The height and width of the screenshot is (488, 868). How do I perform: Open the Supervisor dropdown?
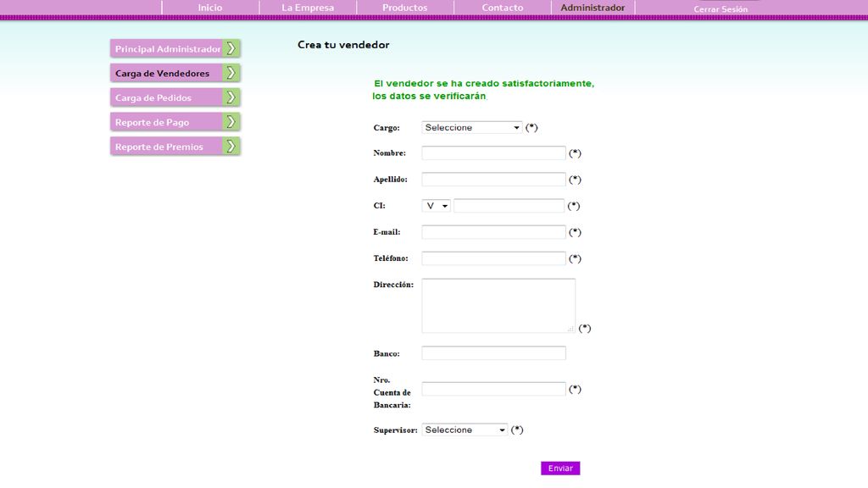pyautogui.click(x=465, y=430)
